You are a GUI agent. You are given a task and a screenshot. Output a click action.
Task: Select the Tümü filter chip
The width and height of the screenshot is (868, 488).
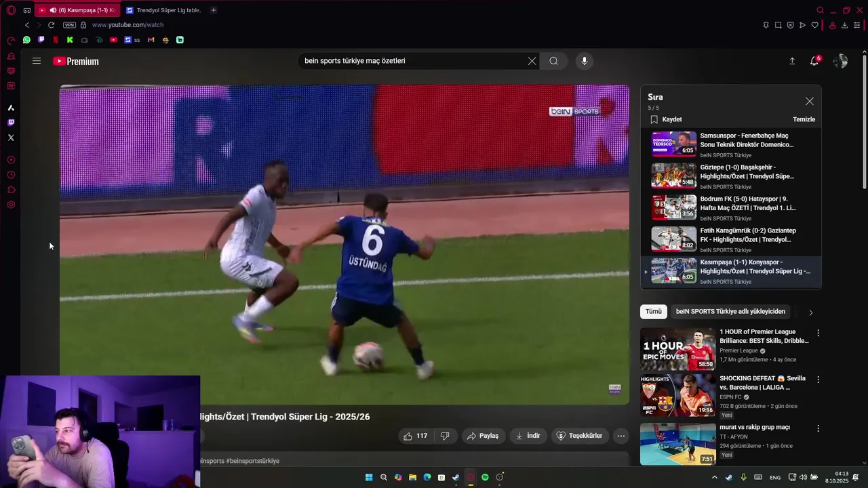click(x=654, y=312)
